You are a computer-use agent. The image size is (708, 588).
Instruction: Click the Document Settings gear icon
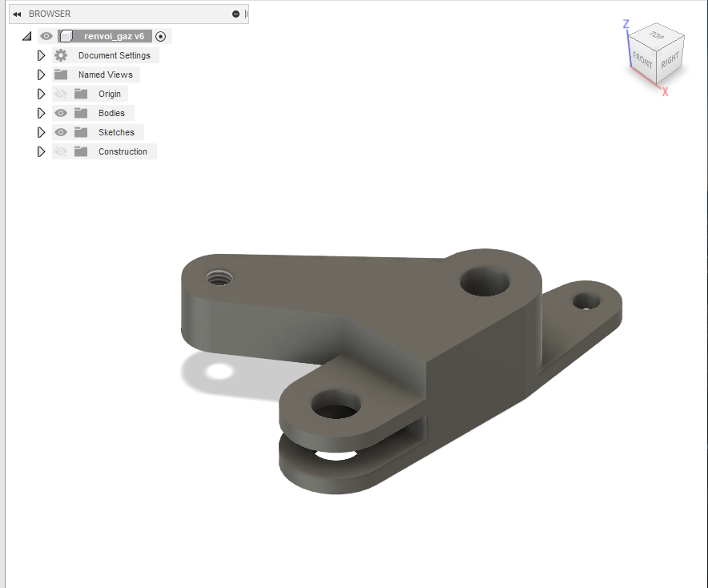coord(61,55)
